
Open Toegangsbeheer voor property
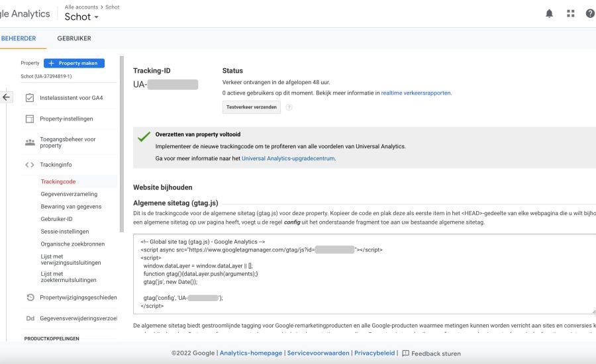[x=68, y=142]
